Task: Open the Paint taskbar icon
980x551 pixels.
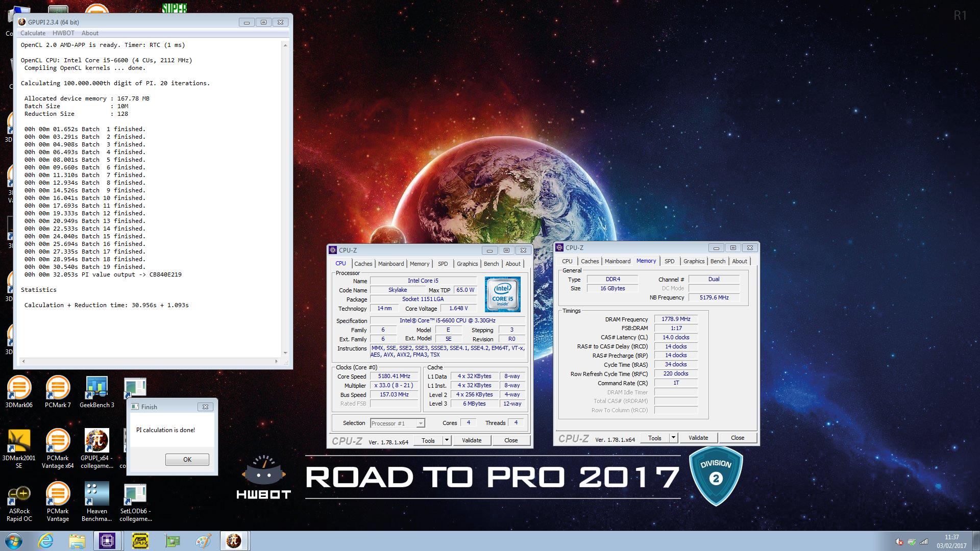Action: 203,541
